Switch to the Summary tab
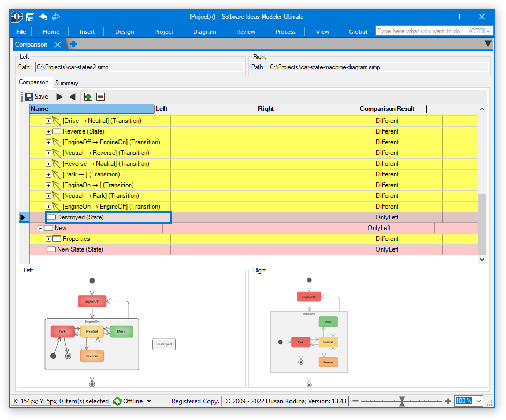This screenshot has width=506, height=420. tap(66, 83)
